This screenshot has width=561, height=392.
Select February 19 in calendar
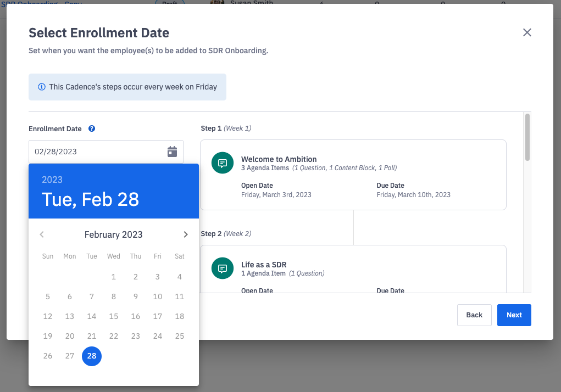pyautogui.click(x=48, y=336)
